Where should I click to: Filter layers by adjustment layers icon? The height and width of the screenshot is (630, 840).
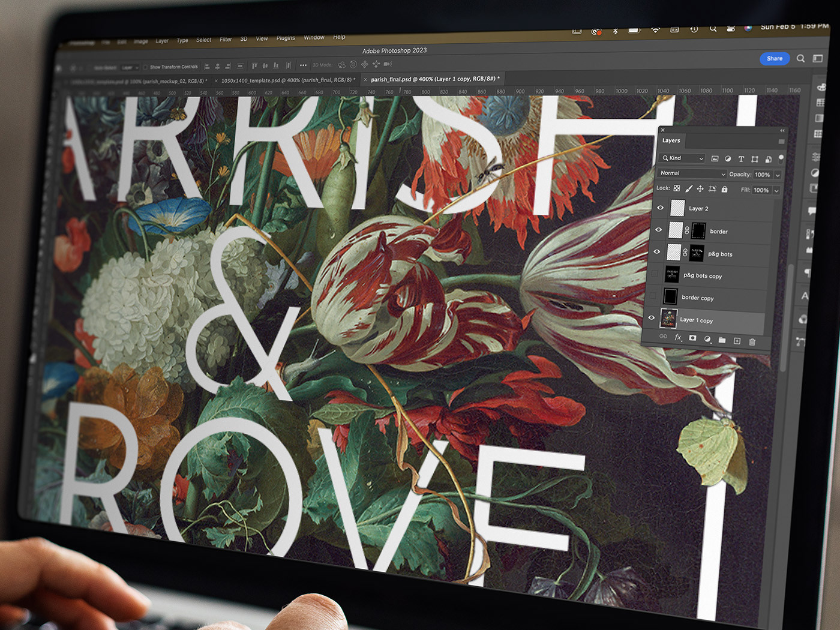coord(728,159)
